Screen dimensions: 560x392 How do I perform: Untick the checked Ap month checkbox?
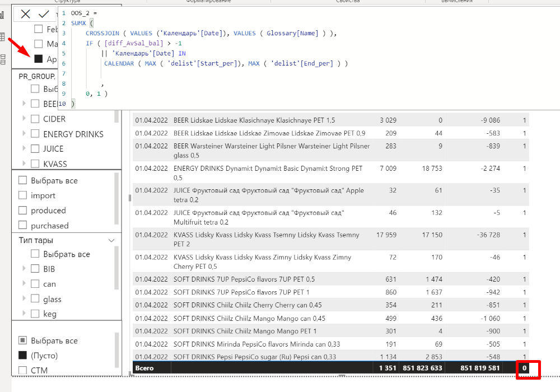click(x=39, y=59)
